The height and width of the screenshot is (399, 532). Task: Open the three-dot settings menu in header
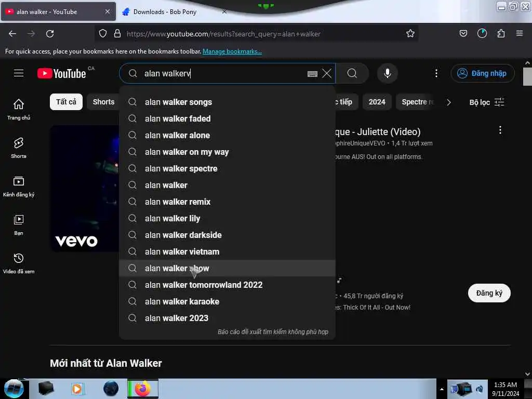436,73
